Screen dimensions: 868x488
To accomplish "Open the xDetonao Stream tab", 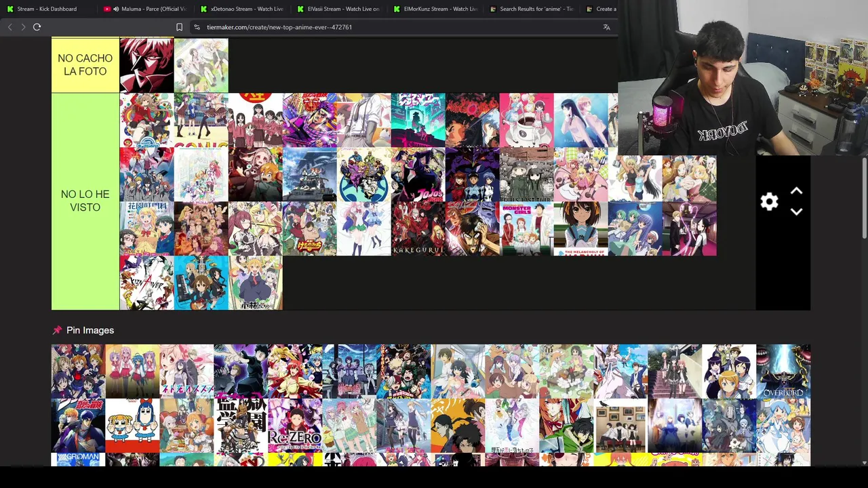I will 243,9.
